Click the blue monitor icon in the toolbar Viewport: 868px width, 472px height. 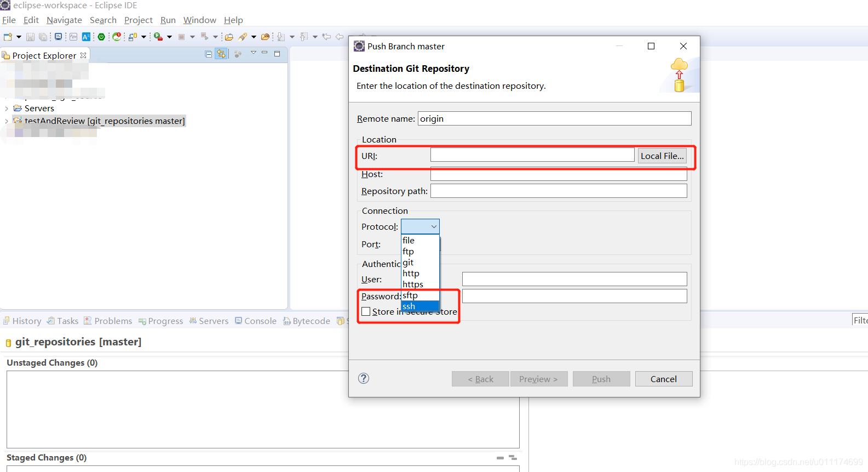click(x=58, y=37)
